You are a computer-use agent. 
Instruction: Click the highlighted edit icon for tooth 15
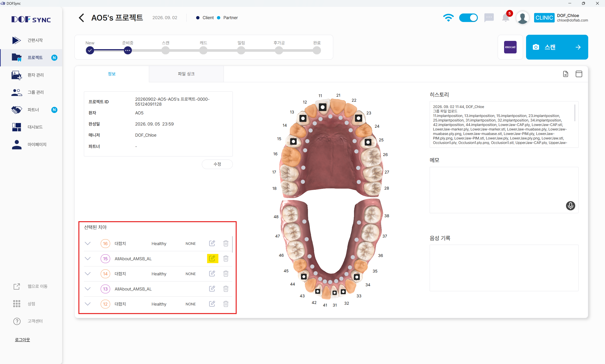coord(212,258)
